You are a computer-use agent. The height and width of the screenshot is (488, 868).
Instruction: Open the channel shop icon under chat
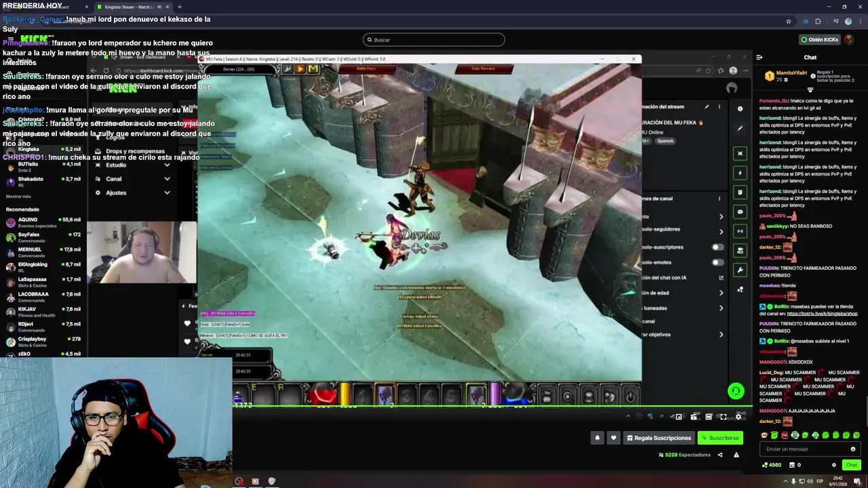point(792,465)
